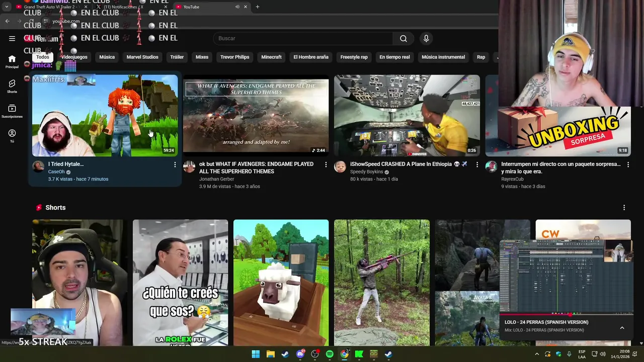
Task: Open options for Interrumpen mi directo video
Action: click(x=628, y=164)
